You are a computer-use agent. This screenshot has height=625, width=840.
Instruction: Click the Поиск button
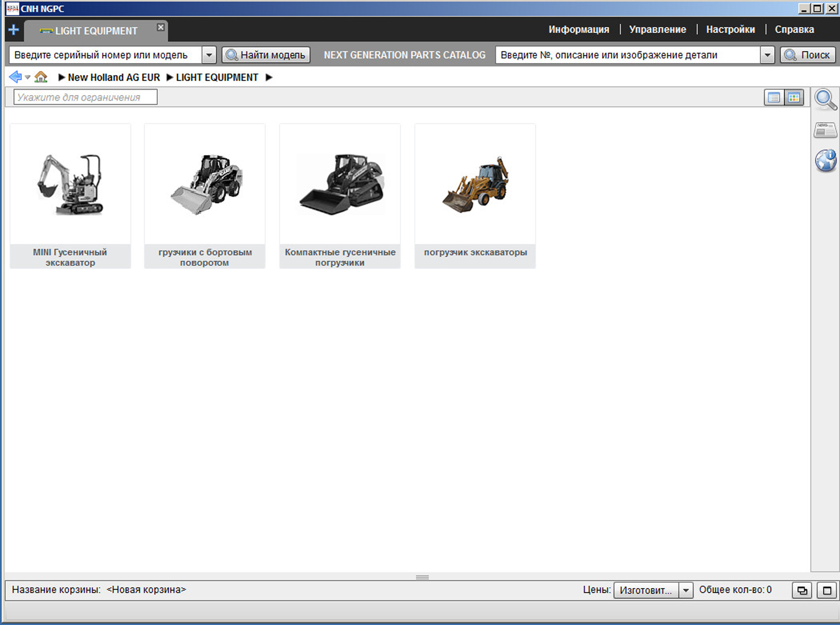pos(807,55)
